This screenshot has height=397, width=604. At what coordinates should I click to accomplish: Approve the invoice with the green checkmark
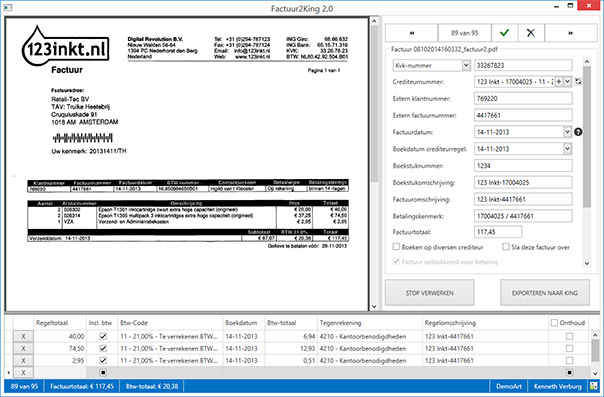pos(504,33)
